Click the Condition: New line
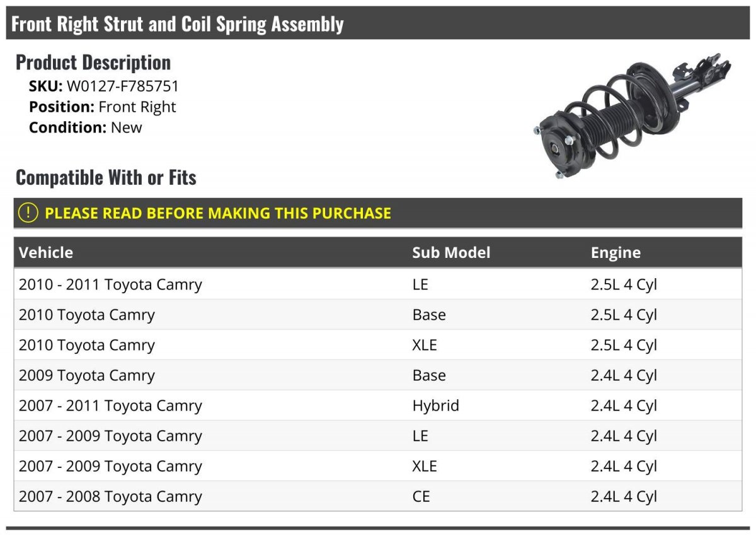756x536 pixels. [86, 127]
